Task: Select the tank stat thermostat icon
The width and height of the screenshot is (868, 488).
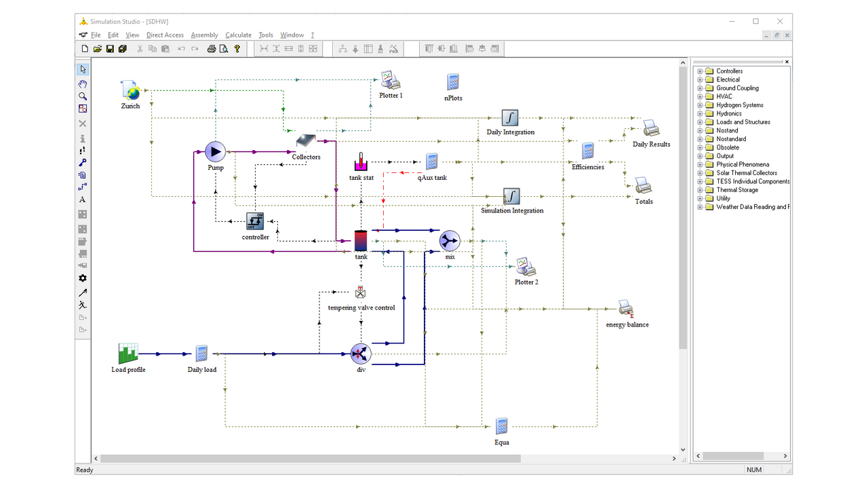Action: pos(361,162)
